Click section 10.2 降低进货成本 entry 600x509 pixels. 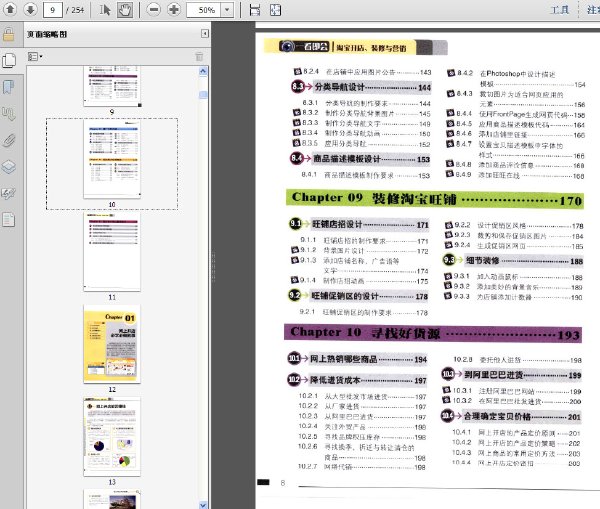357,380
